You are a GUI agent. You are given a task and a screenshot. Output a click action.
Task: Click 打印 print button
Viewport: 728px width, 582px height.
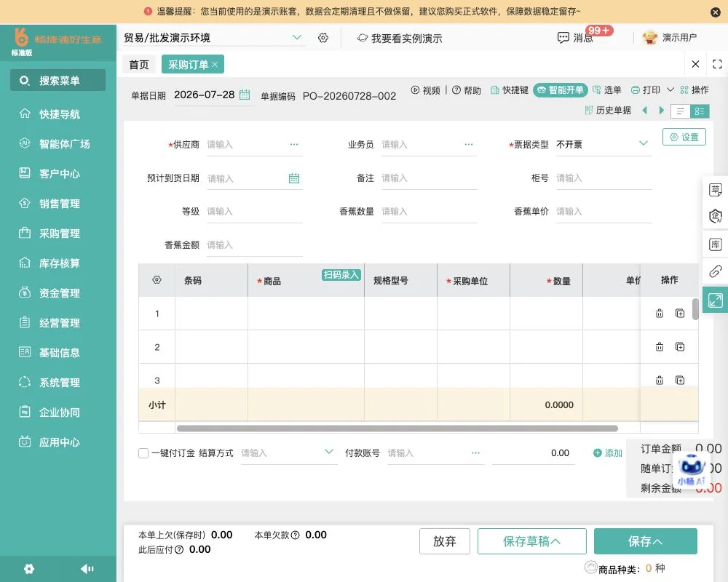[645, 90]
